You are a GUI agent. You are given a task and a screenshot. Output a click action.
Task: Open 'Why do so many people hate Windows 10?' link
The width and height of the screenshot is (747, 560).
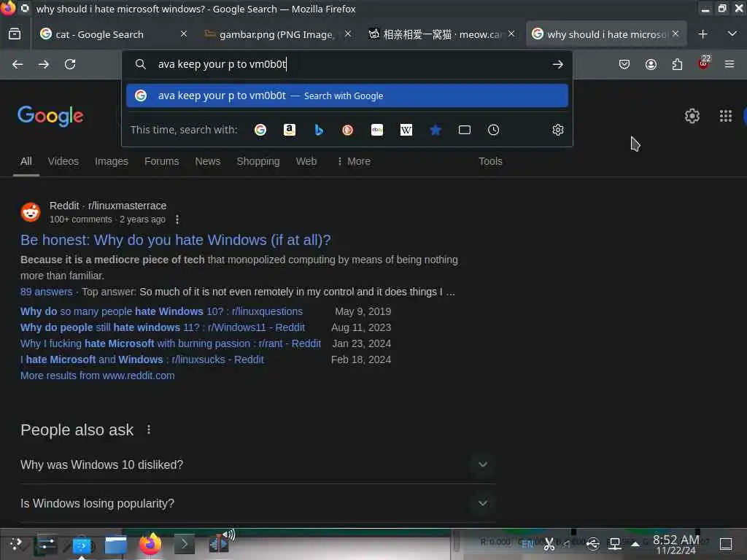pyautogui.click(x=161, y=311)
